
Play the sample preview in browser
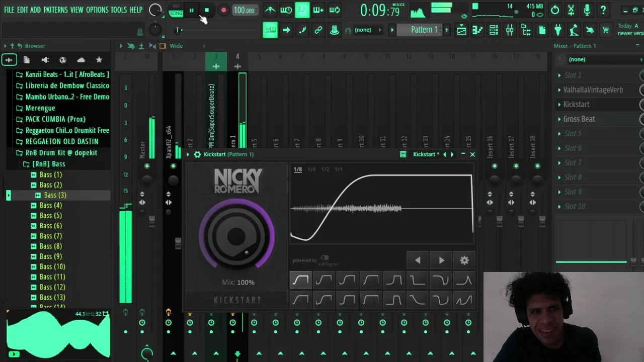pos(14,354)
